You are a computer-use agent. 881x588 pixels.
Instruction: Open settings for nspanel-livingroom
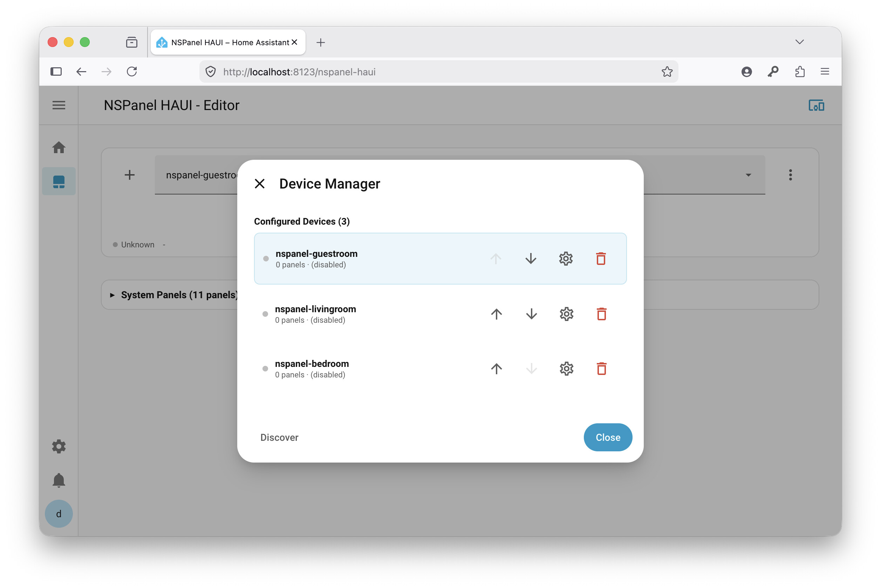click(566, 314)
